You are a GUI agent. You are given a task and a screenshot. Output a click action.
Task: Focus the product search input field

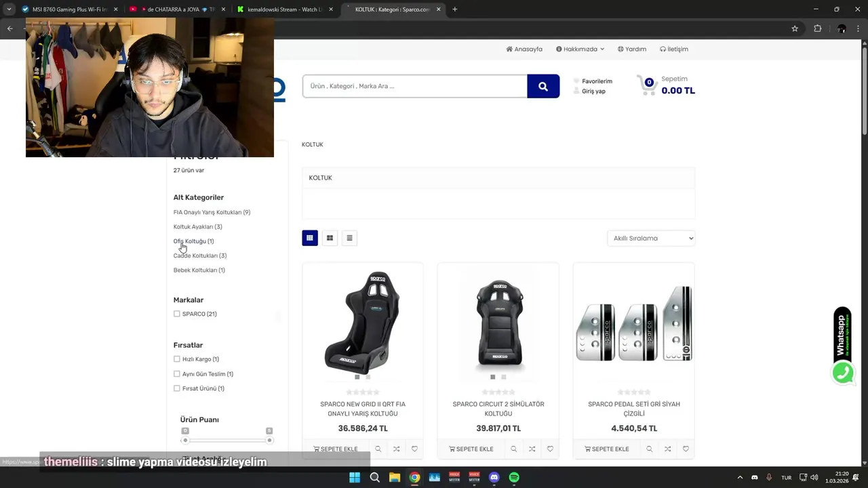415,86
